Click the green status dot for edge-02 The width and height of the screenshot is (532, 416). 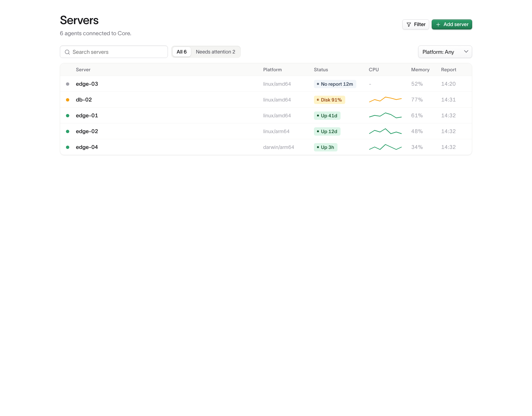point(68,131)
